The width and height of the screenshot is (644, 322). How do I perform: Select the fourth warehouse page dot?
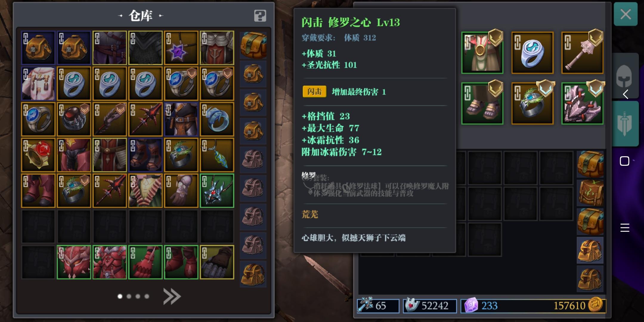tap(147, 296)
